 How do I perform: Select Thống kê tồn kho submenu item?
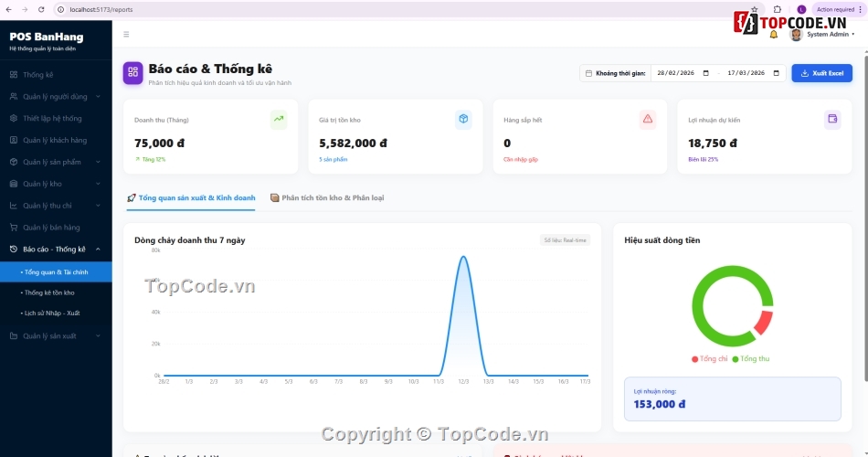[x=56, y=292]
